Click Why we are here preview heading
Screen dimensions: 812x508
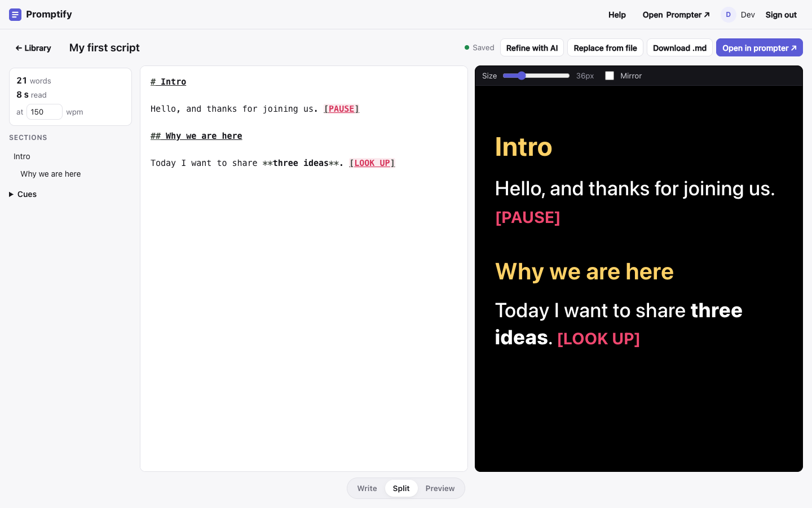(584, 271)
